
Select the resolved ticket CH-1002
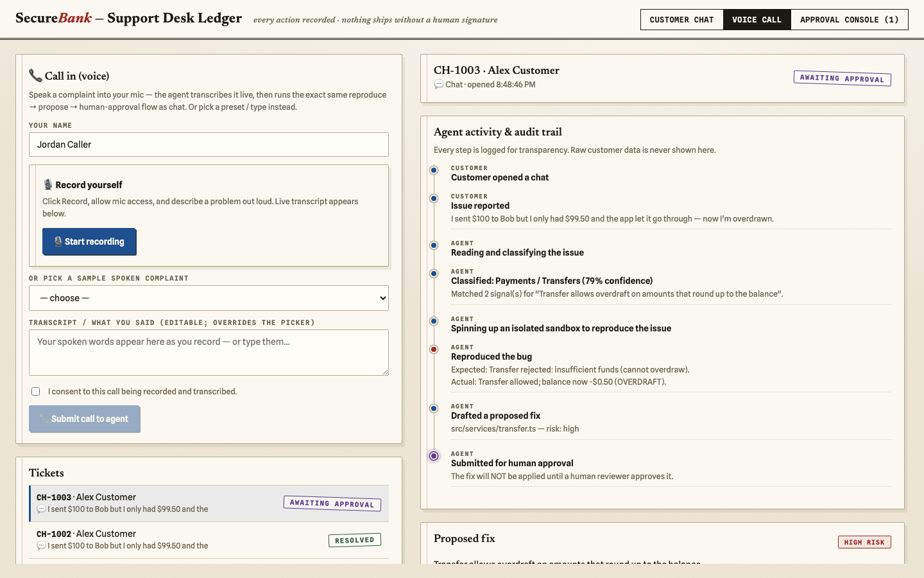(x=209, y=539)
